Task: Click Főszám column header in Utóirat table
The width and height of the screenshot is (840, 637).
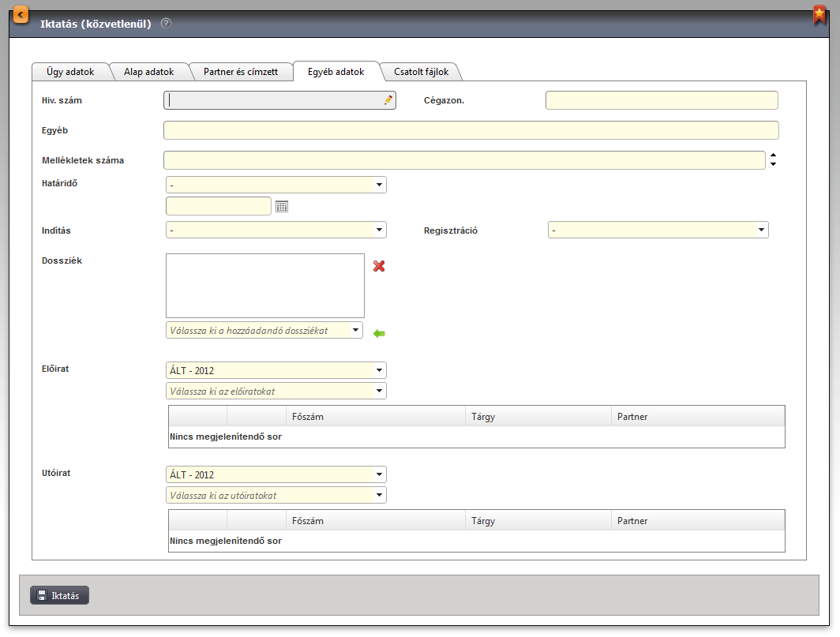Action: point(376,520)
